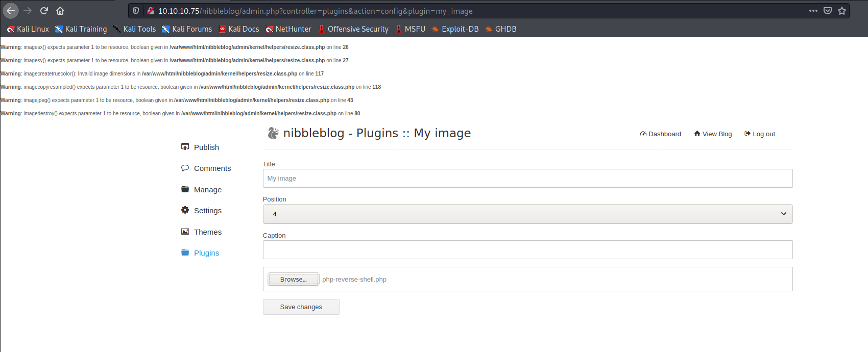Click the Log out arrow icon
Image resolution: width=868 pixels, height=352 pixels.
point(748,134)
